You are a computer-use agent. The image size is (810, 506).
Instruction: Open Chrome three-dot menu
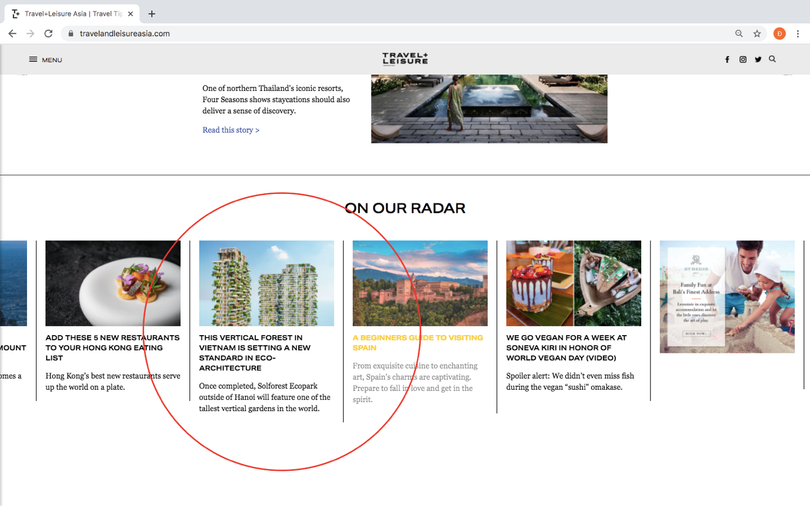797,33
